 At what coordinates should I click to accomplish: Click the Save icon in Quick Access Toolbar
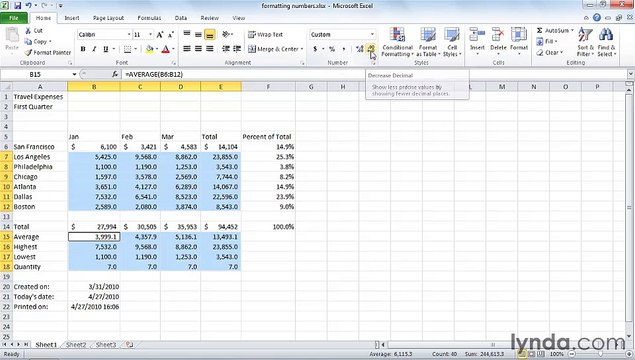click(x=17, y=6)
